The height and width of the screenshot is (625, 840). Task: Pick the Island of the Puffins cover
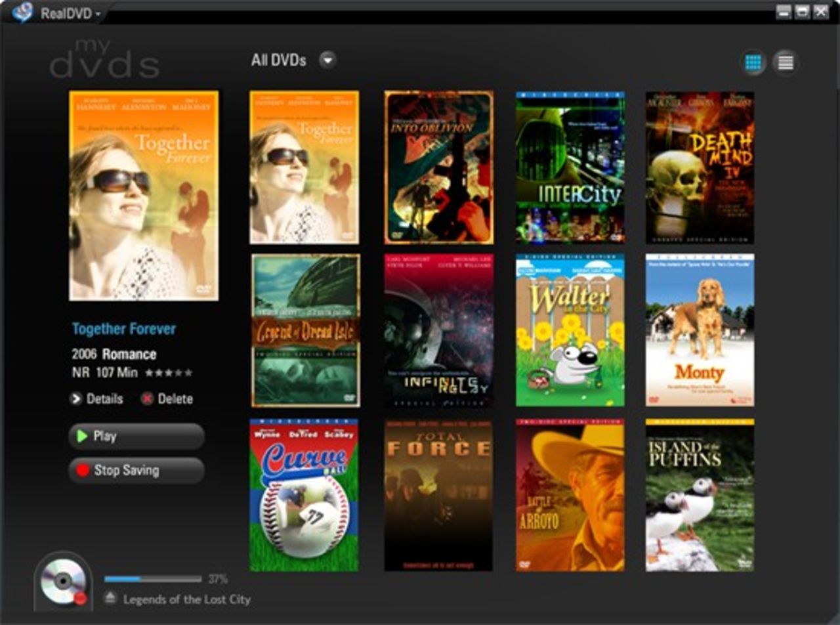point(700,495)
